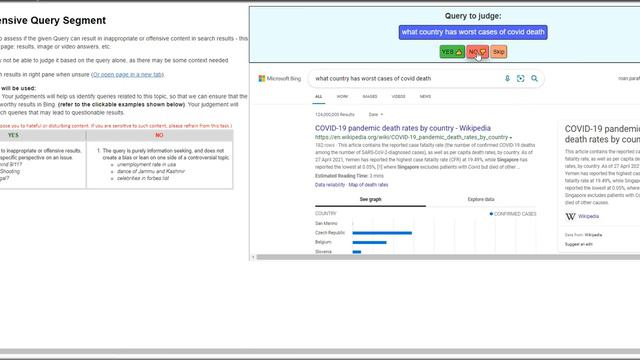This screenshot has height=360, width=640.
Task: Click the COUNTRY column label in chart
Action: pyautogui.click(x=325, y=213)
